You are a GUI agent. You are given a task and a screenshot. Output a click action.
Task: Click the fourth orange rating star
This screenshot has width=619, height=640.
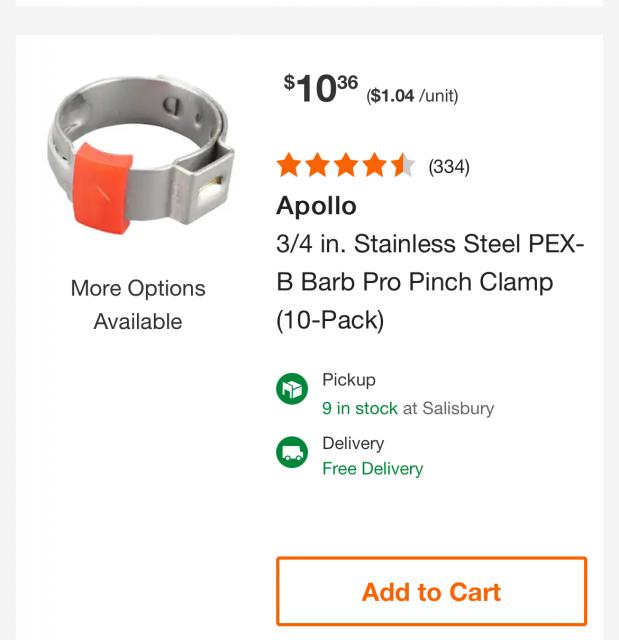pos(374,165)
